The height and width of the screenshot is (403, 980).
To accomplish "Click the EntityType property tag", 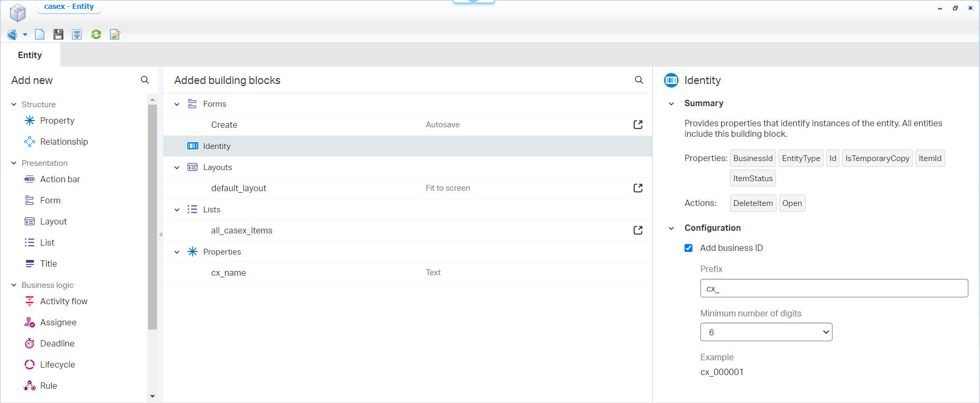I will click(x=801, y=158).
